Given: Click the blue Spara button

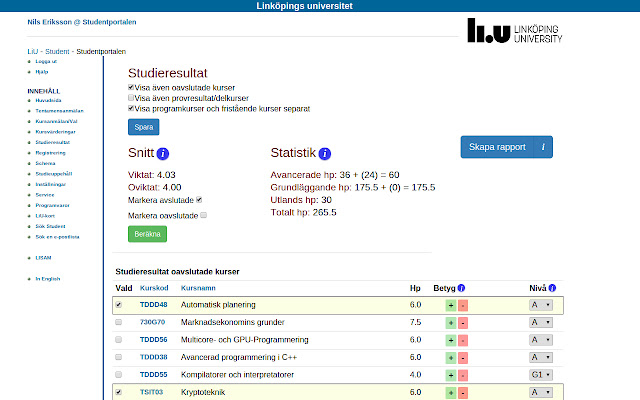Looking at the screenshot, I should tap(144, 127).
